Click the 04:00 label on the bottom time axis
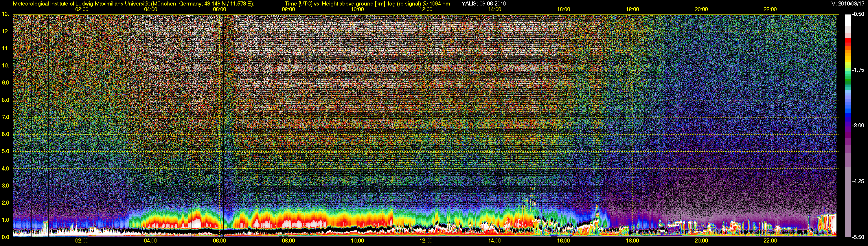868x246 pixels. [151, 241]
